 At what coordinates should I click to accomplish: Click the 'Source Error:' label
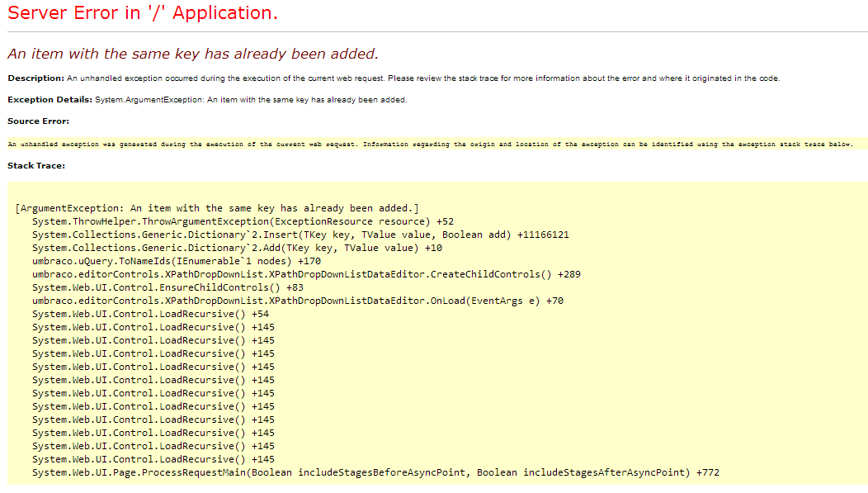38,121
